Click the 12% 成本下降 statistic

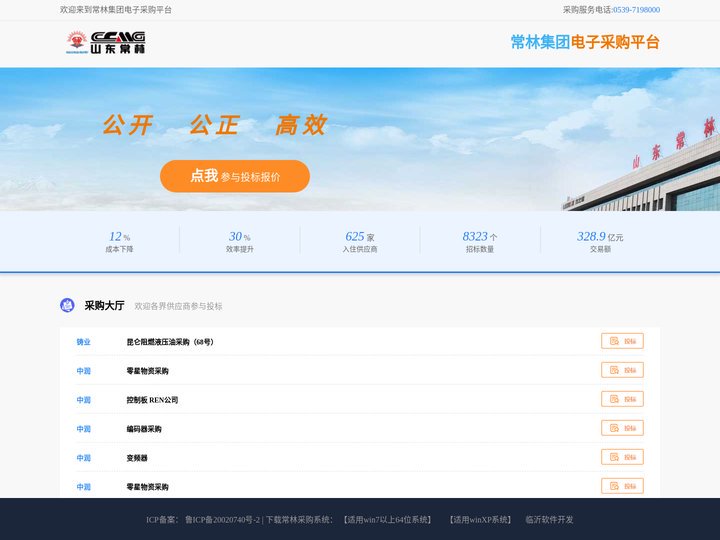[119, 242]
